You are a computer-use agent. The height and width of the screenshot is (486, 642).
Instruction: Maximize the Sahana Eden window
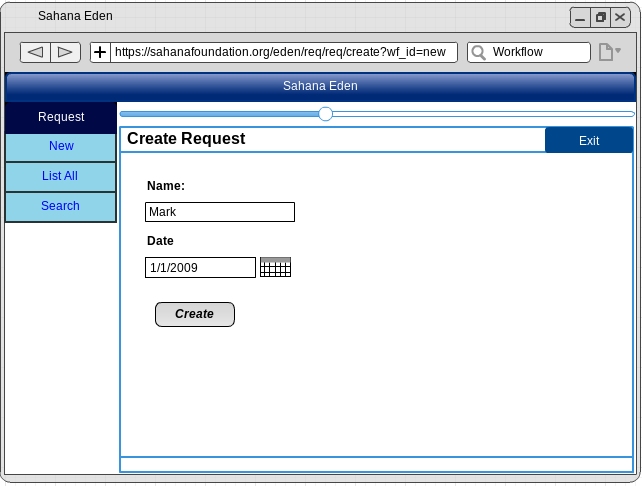click(600, 17)
